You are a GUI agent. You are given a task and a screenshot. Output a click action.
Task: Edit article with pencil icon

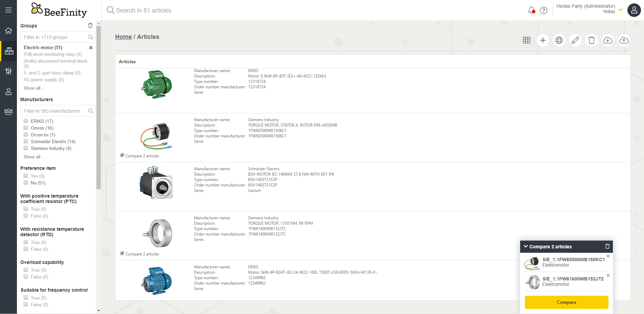575,40
